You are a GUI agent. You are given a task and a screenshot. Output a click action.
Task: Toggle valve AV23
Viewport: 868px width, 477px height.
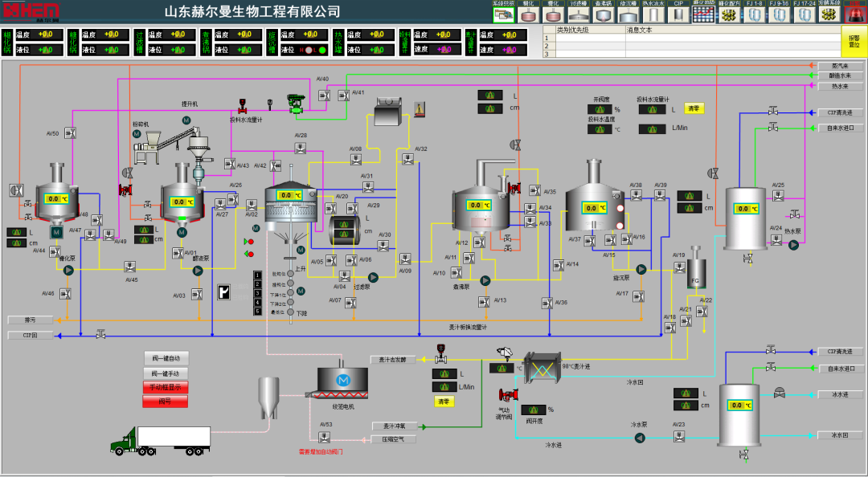pos(679,437)
